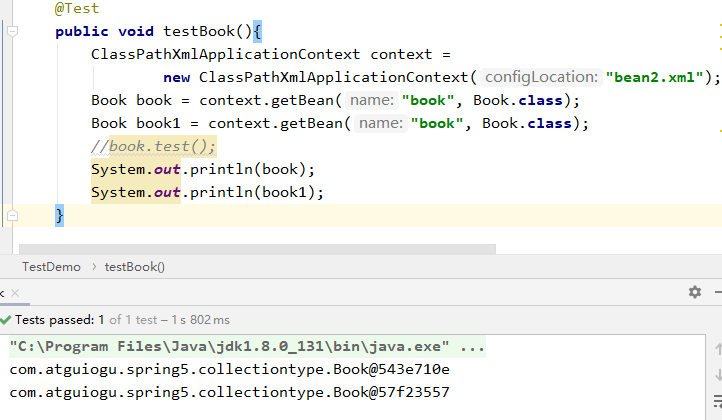Close the run tab with the X
This screenshot has height=420, width=722.
coord(15,293)
